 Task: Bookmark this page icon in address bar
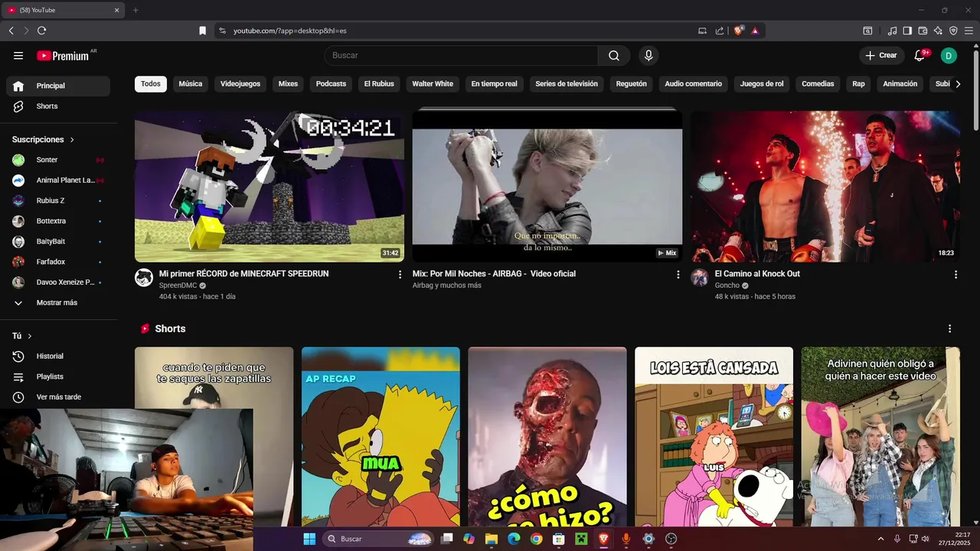point(202,31)
